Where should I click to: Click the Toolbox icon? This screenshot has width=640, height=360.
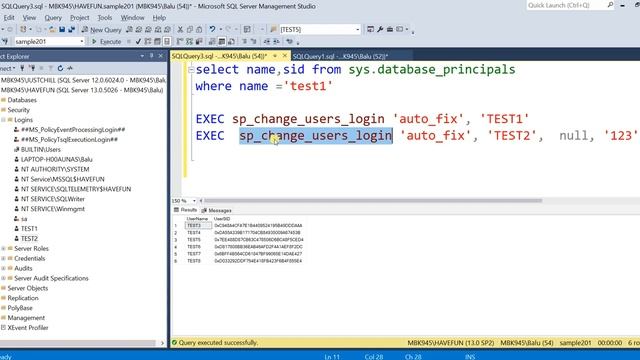(390, 29)
